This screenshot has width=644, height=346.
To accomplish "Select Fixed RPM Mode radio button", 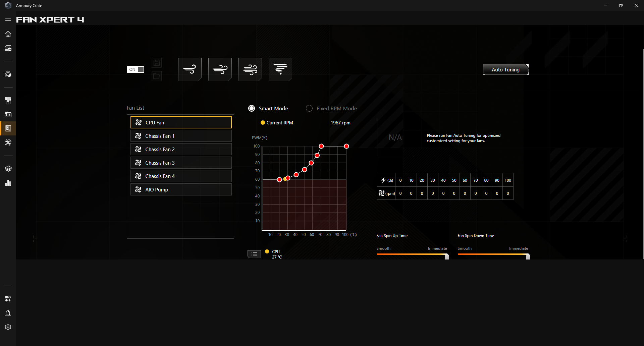I will point(309,108).
